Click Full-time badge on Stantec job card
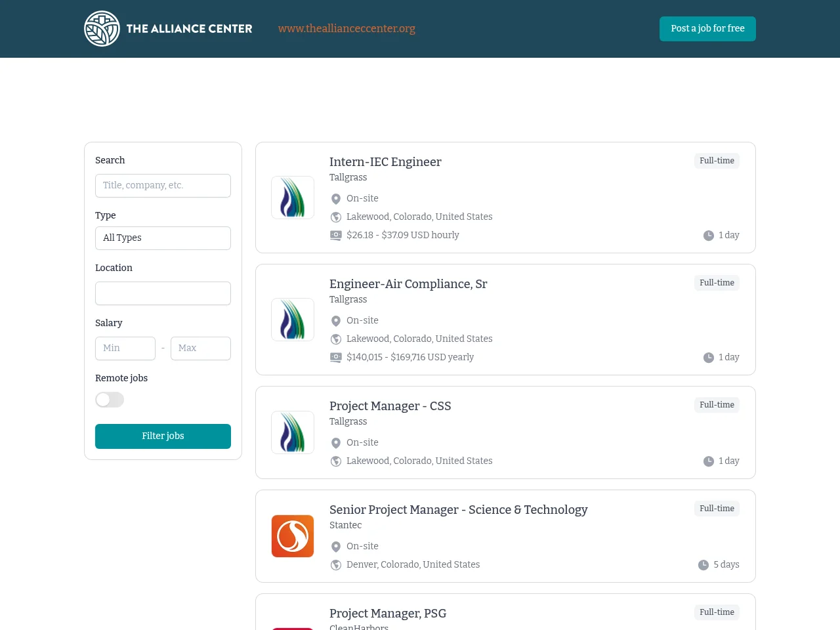The image size is (840, 630). click(x=717, y=509)
